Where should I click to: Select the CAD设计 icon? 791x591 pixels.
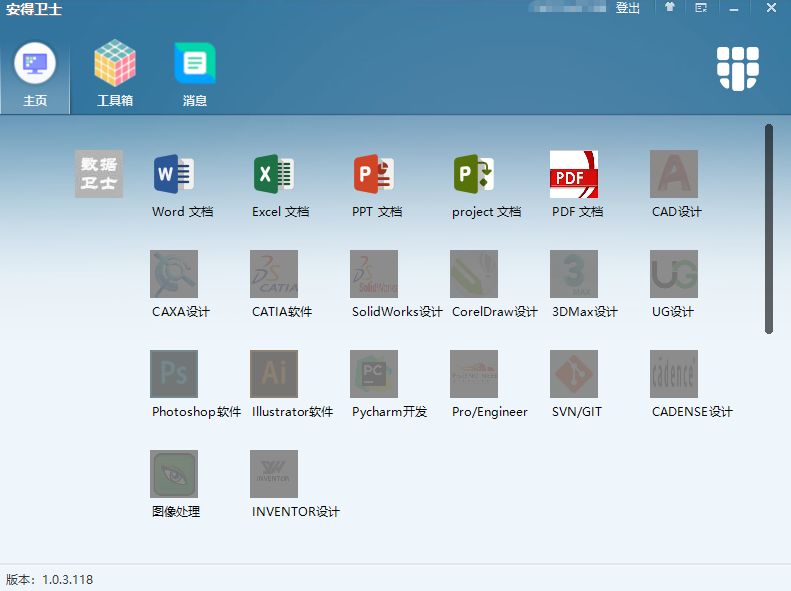coord(674,174)
